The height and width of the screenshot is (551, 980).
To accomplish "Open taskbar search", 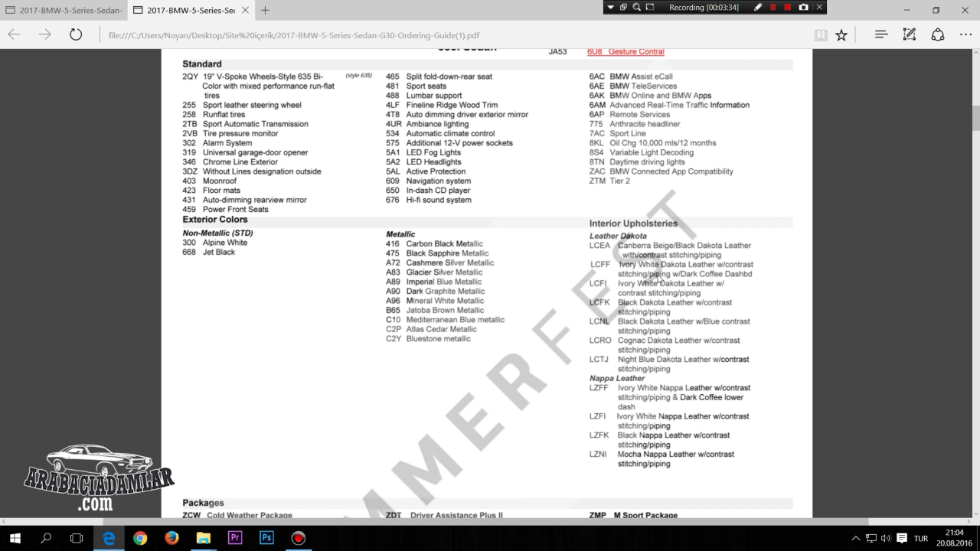I will [46, 538].
